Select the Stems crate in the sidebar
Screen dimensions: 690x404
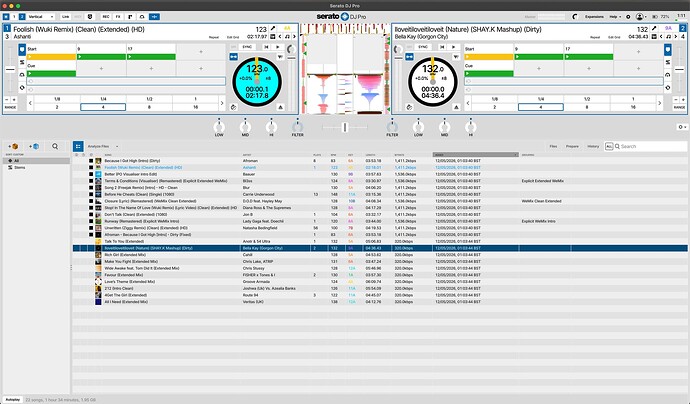[x=36, y=168]
